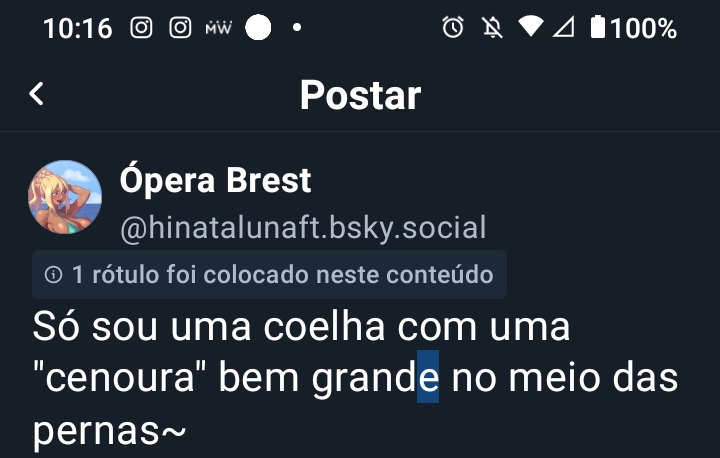Tap the muted bell status icon
The image size is (720, 458).
[x=490, y=28]
